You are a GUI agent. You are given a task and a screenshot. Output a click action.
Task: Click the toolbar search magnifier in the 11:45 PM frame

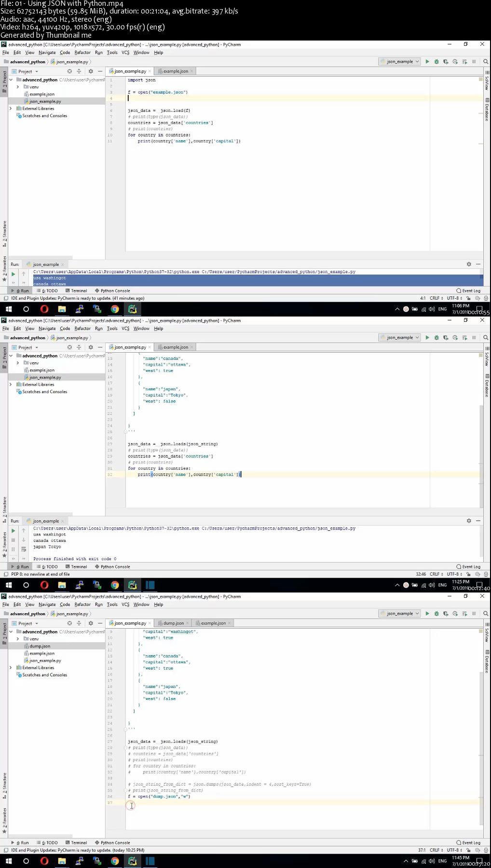pos(486,614)
